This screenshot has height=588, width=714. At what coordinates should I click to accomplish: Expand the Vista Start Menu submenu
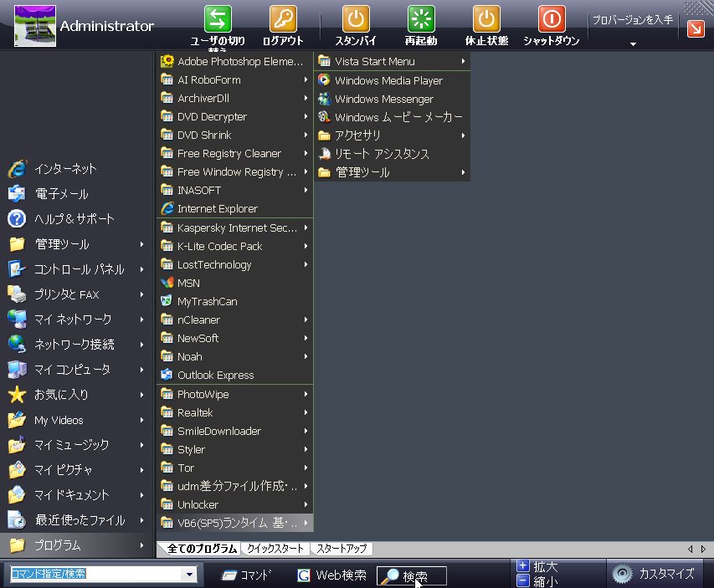[x=392, y=61]
